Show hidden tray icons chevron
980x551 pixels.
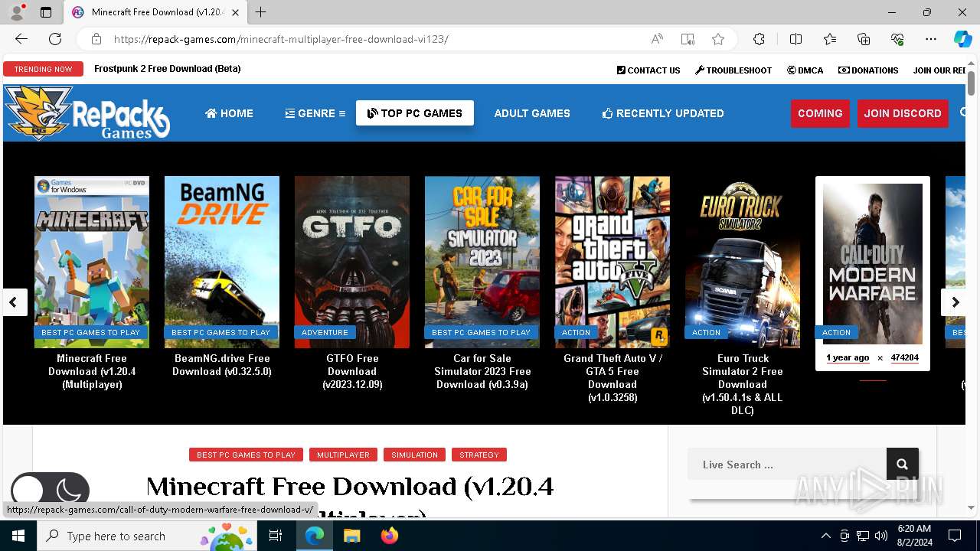click(x=825, y=536)
